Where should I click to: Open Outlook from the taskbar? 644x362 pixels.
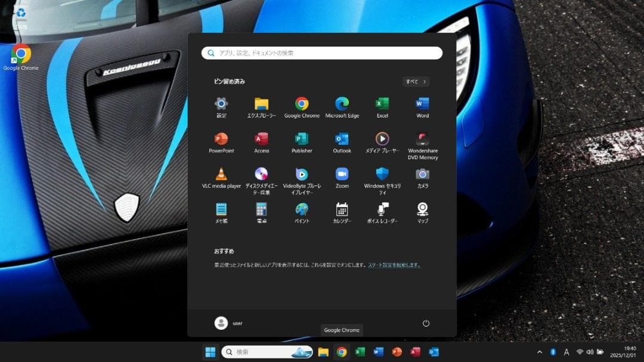[434, 352]
